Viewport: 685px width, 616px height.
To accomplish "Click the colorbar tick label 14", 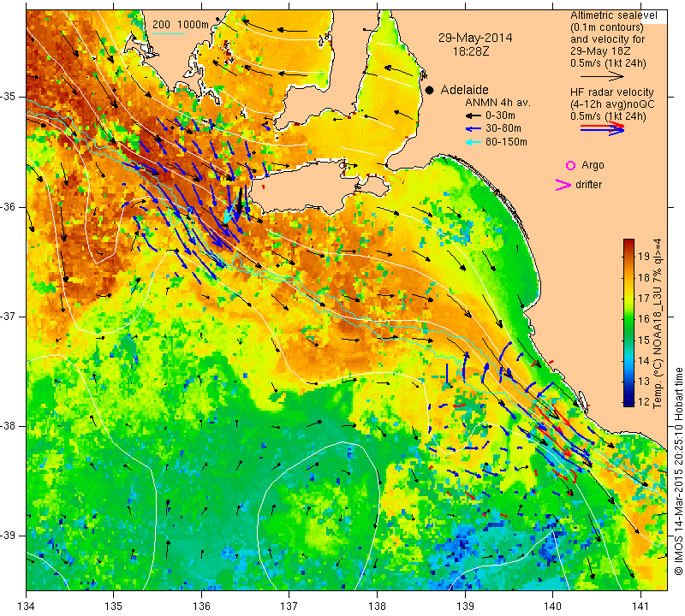I will click(x=644, y=361).
